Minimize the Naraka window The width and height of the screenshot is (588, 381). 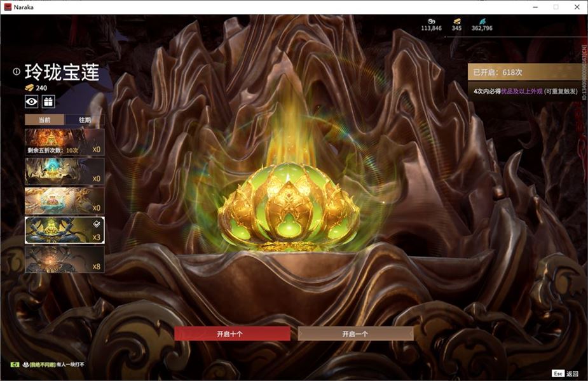click(x=535, y=7)
